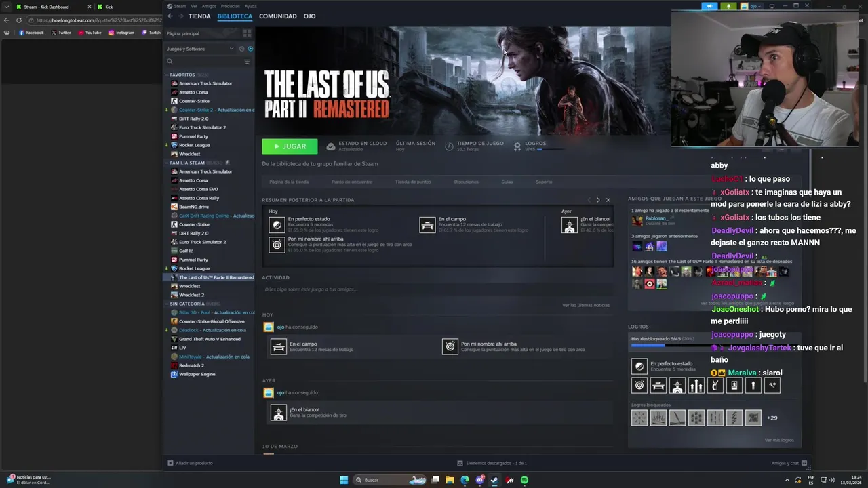The width and height of the screenshot is (868, 488).
Task: Click the Logros progress bar in header
Action: coord(549,149)
